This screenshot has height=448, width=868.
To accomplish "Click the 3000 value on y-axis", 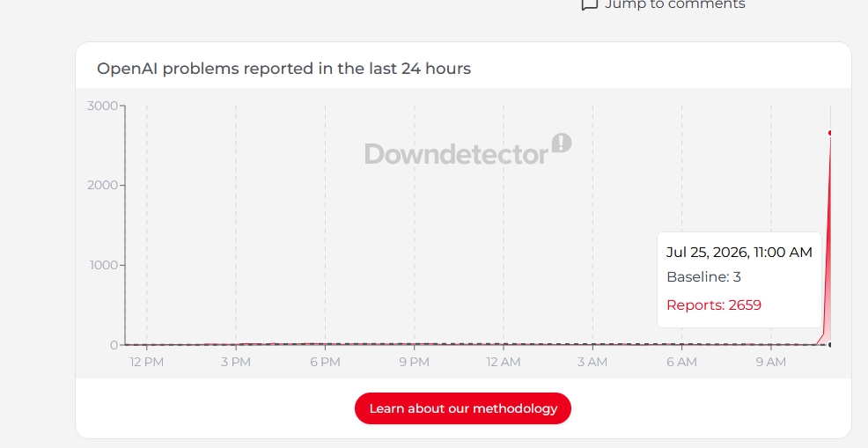I will [x=102, y=106].
